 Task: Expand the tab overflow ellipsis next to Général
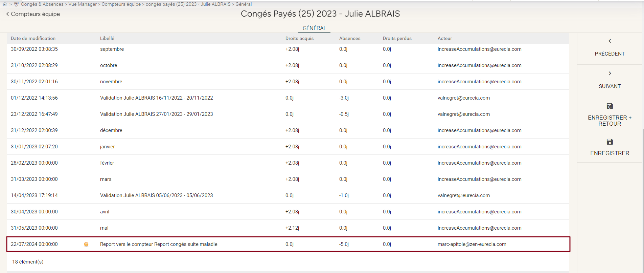(339, 29)
